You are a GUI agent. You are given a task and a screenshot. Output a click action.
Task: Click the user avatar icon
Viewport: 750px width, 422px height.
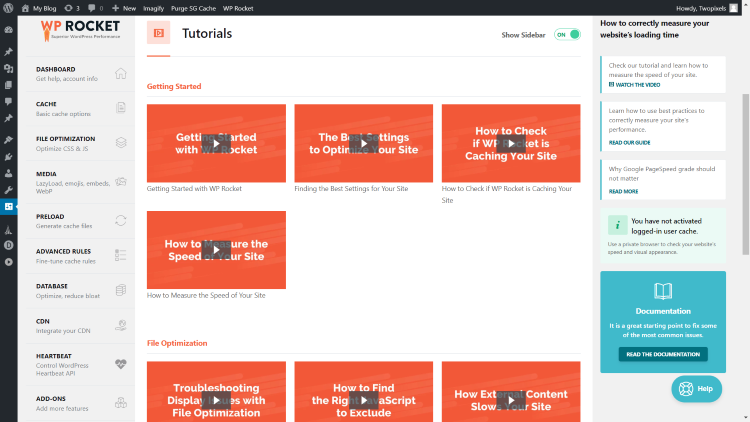point(733,8)
